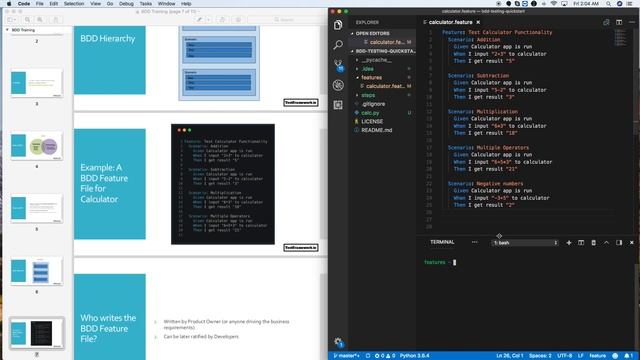The image size is (640, 360).
Task: Change end of line via LF
Action: [580, 356]
